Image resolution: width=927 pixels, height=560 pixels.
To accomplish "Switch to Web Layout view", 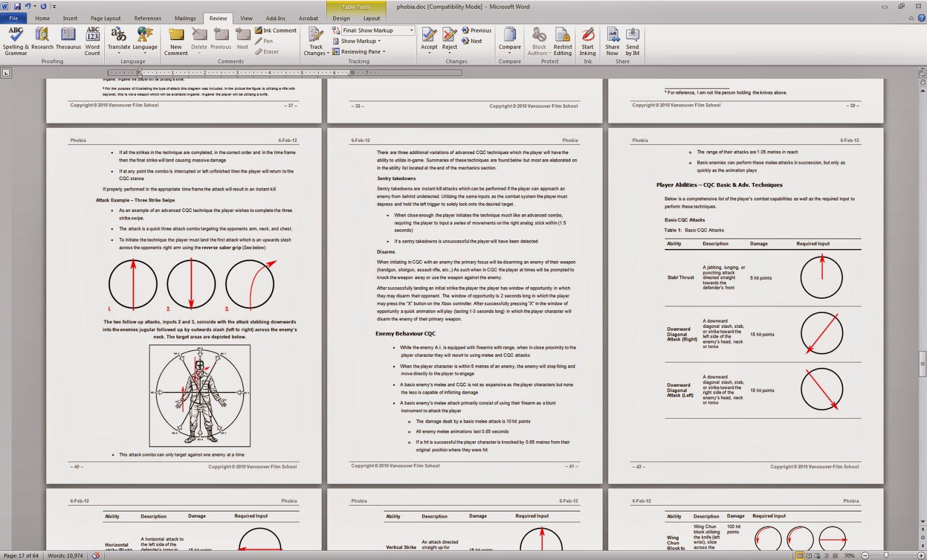I will pyautogui.click(x=818, y=556).
